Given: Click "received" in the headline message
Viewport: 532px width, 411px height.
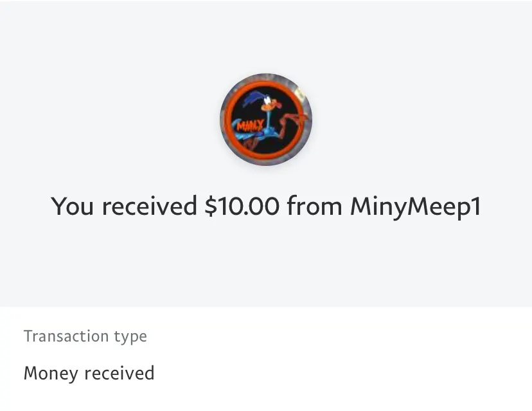Looking at the screenshot, I should tap(149, 206).
